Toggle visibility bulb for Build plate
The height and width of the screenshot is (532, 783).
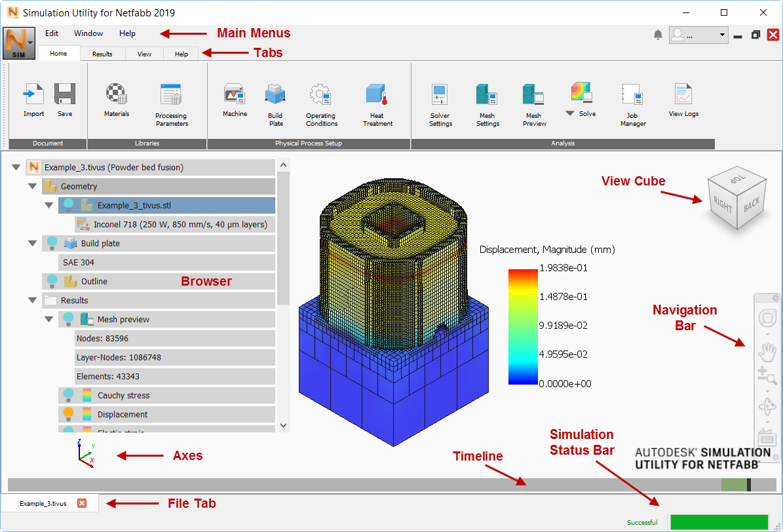tap(52, 243)
